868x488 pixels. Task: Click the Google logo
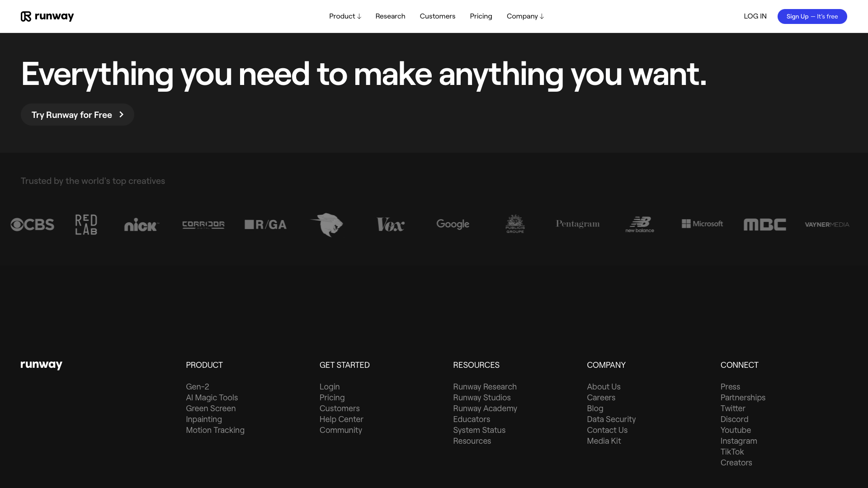coord(453,225)
